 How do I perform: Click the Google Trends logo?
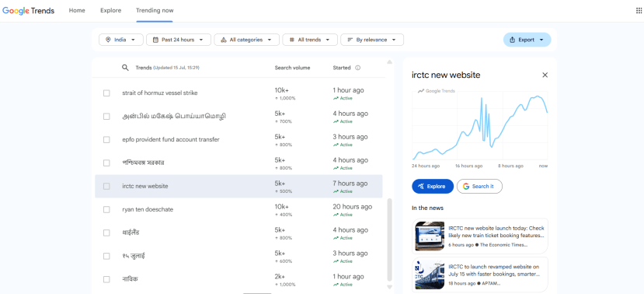click(x=28, y=11)
